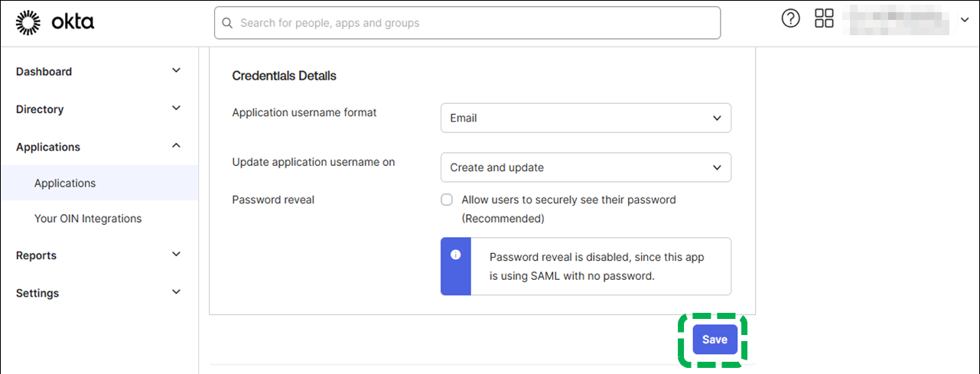Click the Save button

pyautogui.click(x=714, y=340)
